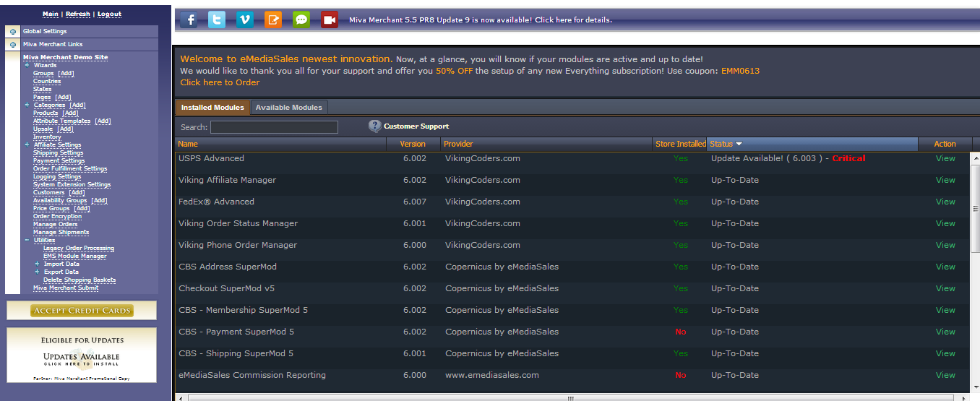The width and height of the screenshot is (980, 401).
Task: Click the Logout link
Action: click(110, 14)
